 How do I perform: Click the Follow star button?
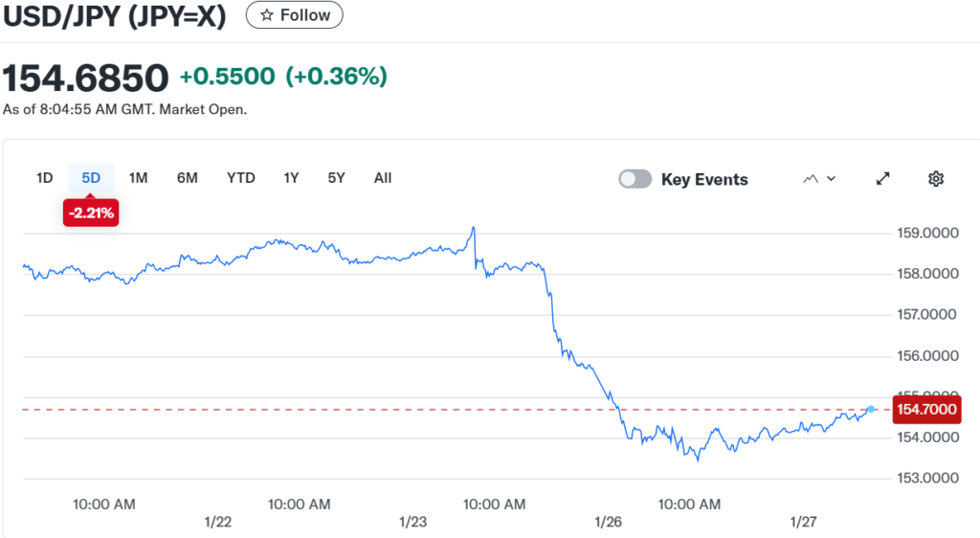pyautogui.click(x=294, y=15)
